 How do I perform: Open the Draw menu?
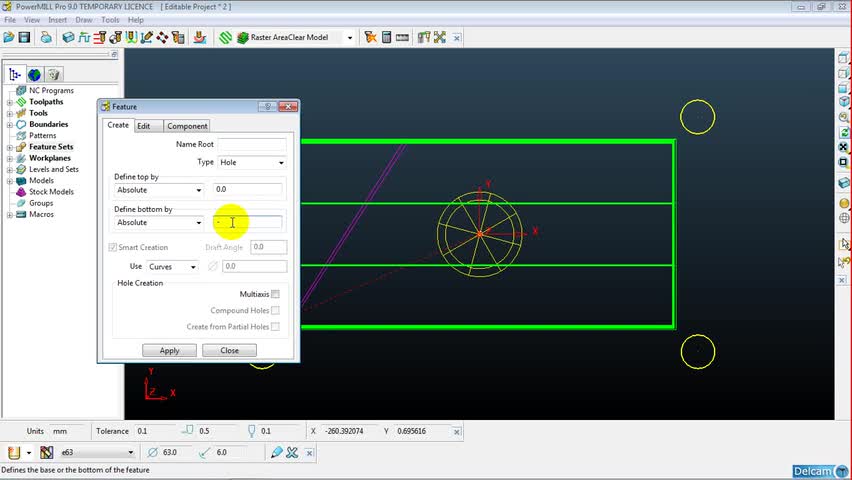point(84,20)
